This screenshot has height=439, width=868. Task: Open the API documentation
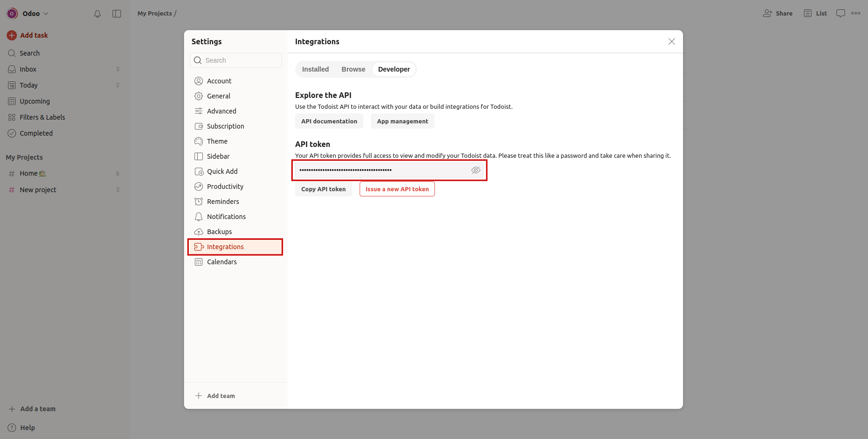(x=329, y=121)
